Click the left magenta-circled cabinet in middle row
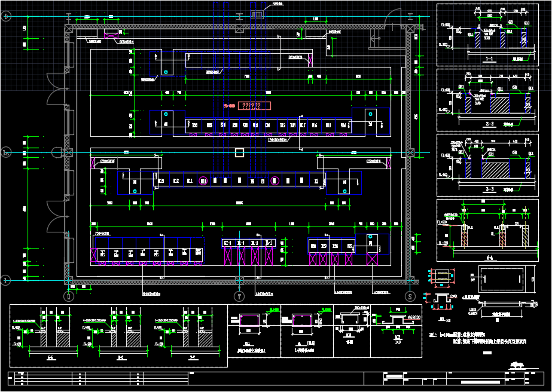The image size is (552, 392). pyautogui.click(x=203, y=180)
